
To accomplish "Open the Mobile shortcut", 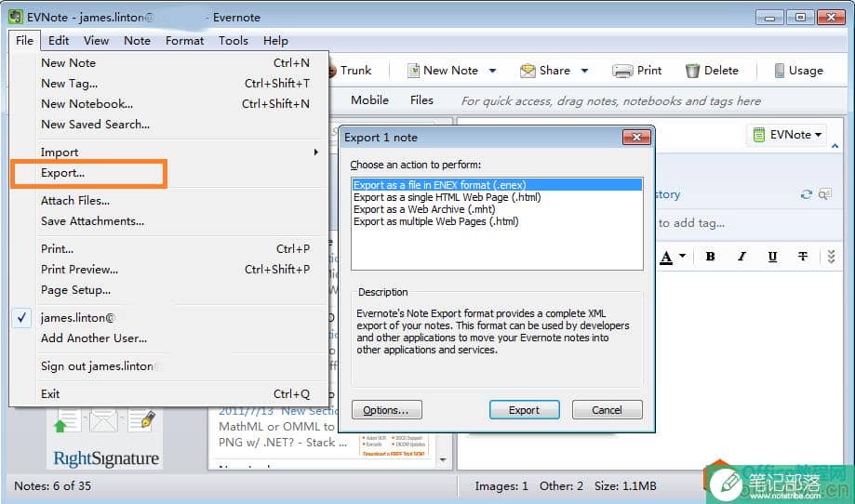I will 369,100.
